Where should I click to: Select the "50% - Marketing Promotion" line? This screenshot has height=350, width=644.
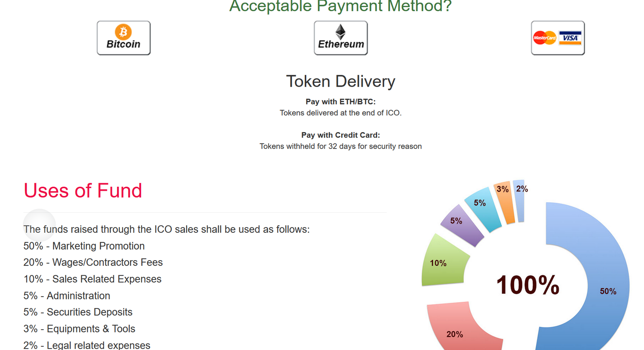click(84, 246)
